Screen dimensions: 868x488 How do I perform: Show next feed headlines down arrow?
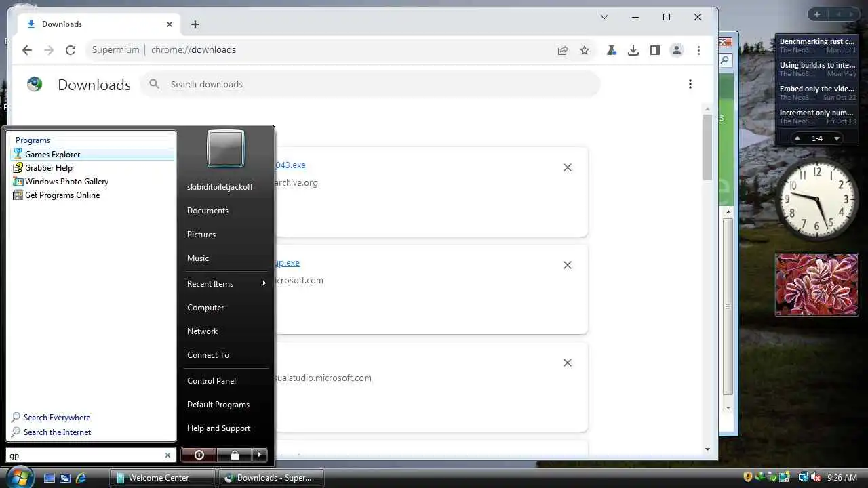[x=837, y=138]
